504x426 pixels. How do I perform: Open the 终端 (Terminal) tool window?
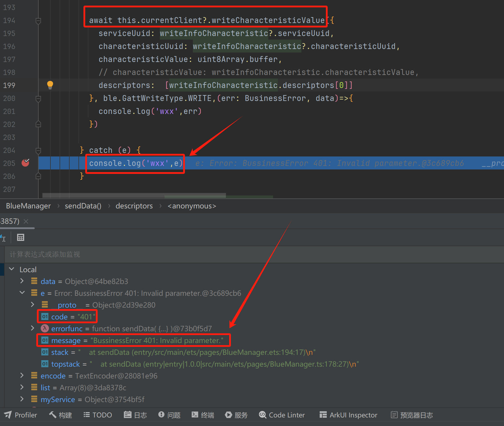click(203, 415)
